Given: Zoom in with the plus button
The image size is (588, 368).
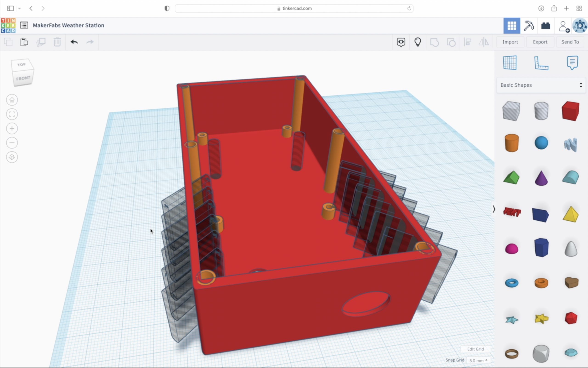Looking at the screenshot, I should [x=12, y=128].
